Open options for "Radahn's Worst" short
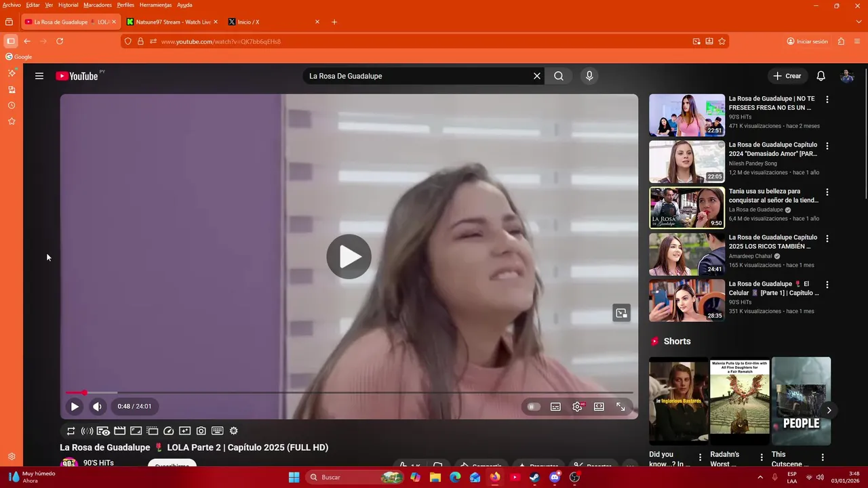The height and width of the screenshot is (488, 868). coord(762,457)
